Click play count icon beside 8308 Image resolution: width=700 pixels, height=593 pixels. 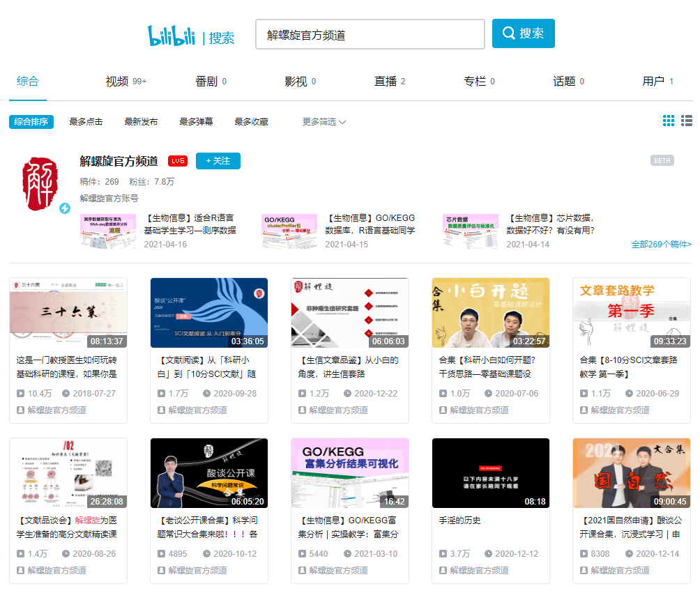pos(584,554)
